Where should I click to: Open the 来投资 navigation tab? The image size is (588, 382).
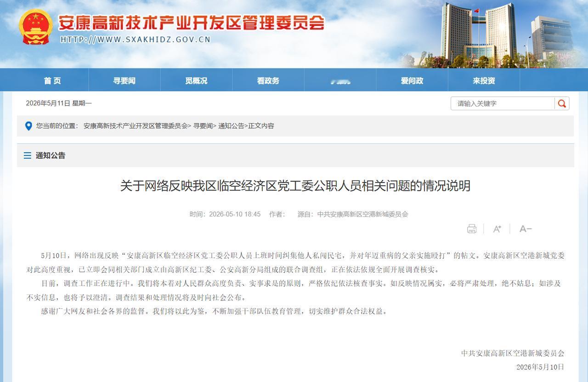[x=484, y=80]
